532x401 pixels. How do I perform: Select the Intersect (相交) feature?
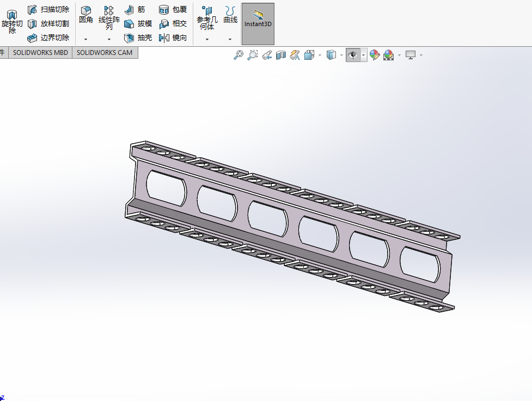[x=173, y=24]
